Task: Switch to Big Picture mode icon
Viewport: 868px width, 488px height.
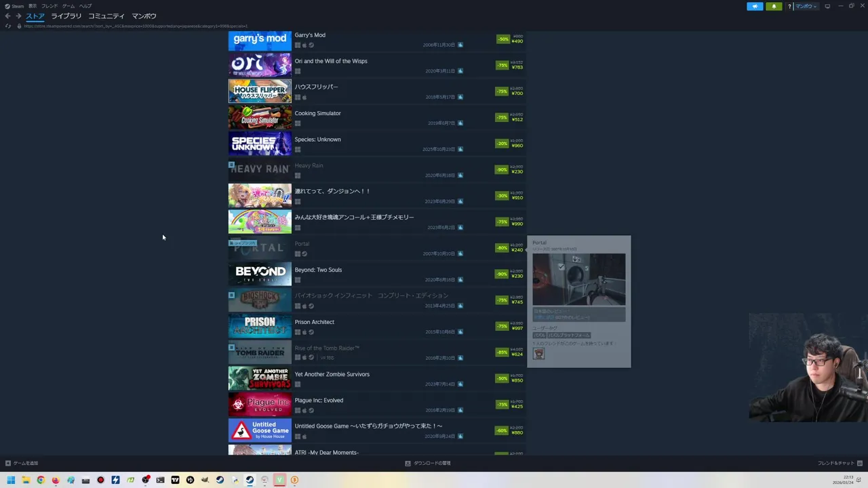Action: pyautogui.click(x=827, y=6)
